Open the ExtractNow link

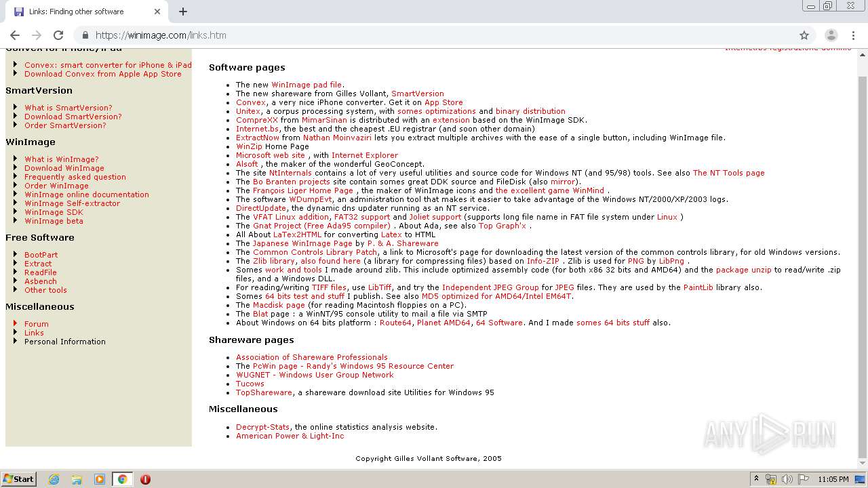258,138
